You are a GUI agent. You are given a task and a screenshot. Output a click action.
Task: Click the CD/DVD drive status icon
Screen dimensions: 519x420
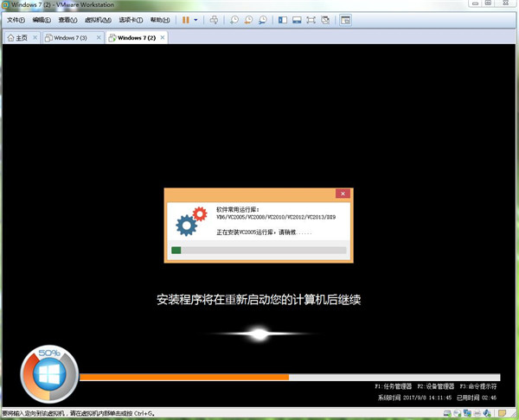click(458, 413)
